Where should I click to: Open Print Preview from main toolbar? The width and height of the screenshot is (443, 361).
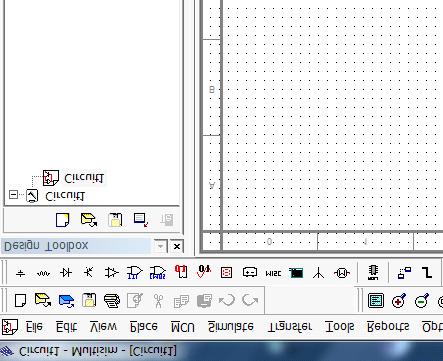tap(135, 300)
